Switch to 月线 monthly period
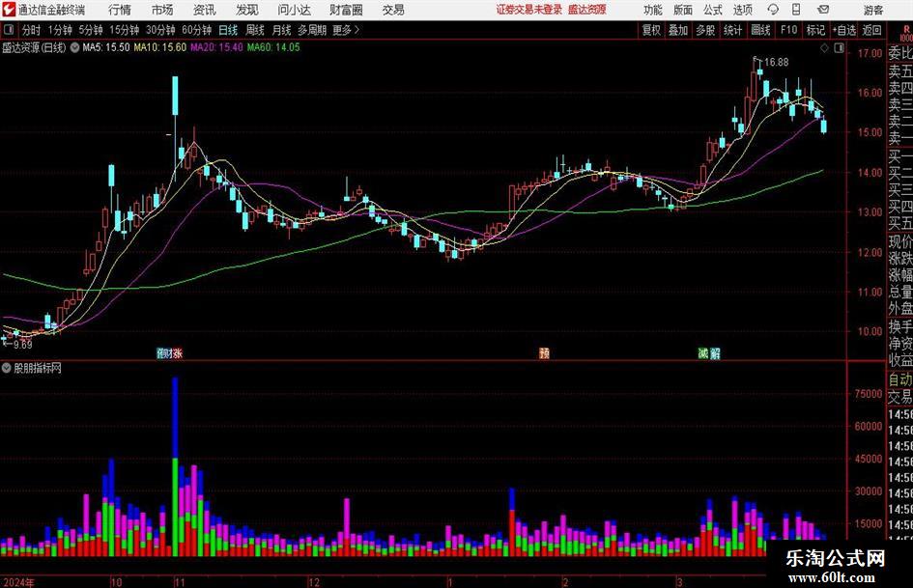 (282, 30)
